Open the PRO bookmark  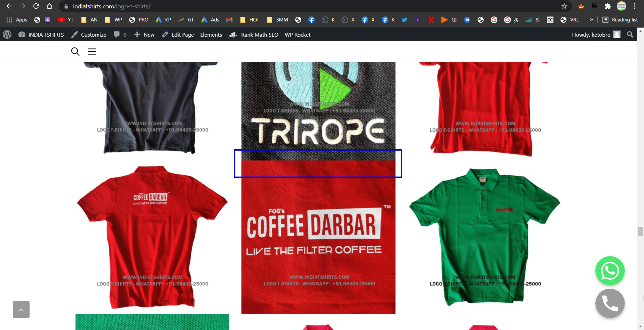pos(139,20)
